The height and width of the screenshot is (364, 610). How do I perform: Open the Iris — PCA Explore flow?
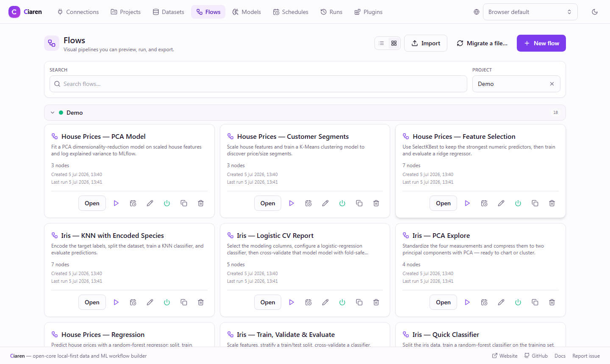443,302
